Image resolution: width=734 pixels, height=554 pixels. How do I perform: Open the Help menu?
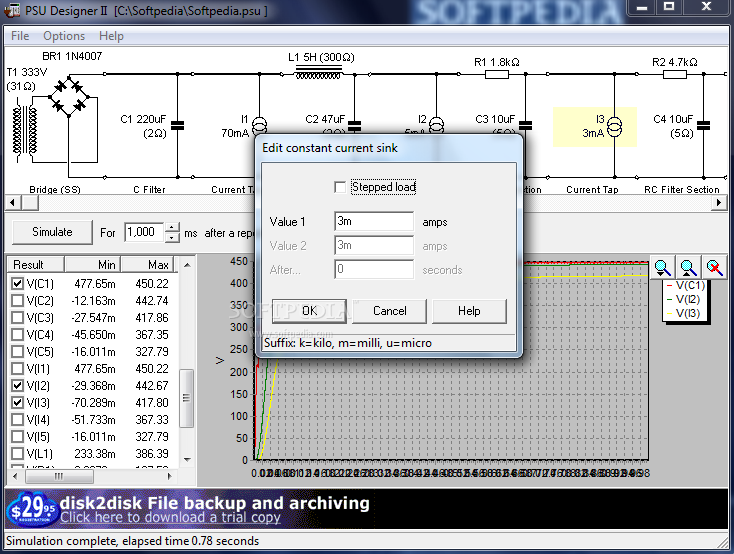click(x=111, y=36)
